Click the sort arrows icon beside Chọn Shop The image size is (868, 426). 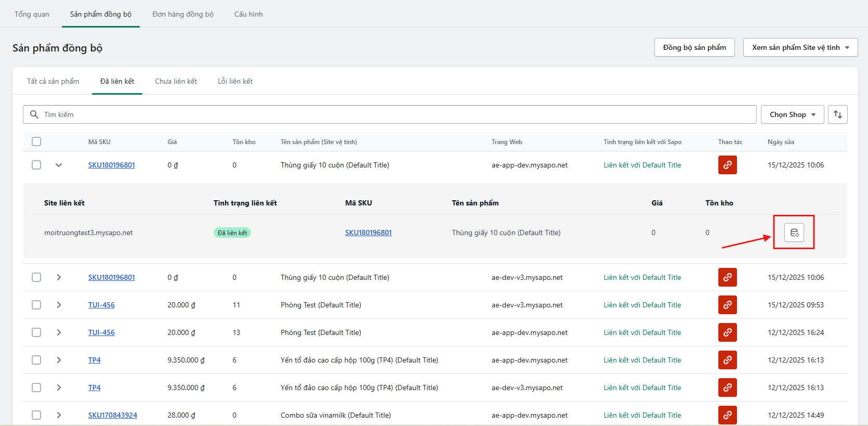(837, 114)
